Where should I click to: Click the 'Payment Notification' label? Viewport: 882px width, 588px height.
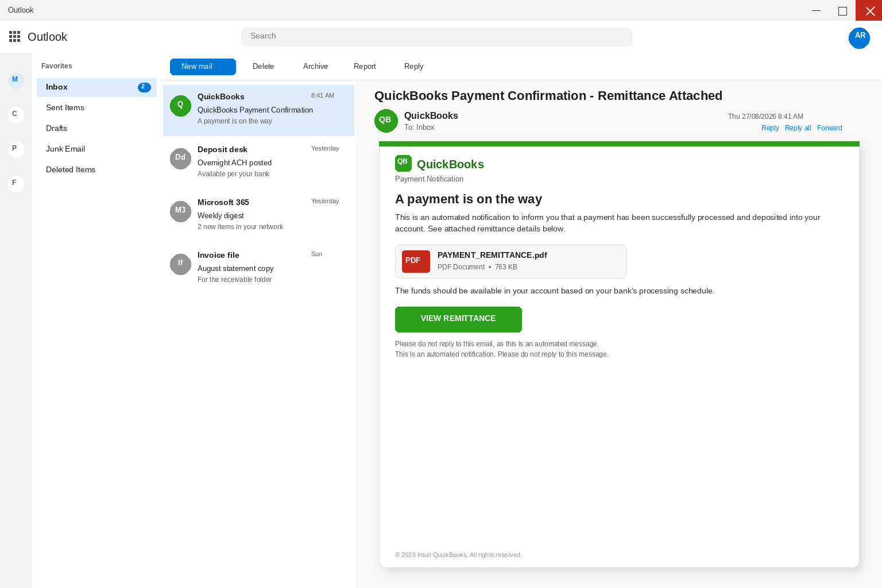[x=429, y=179]
